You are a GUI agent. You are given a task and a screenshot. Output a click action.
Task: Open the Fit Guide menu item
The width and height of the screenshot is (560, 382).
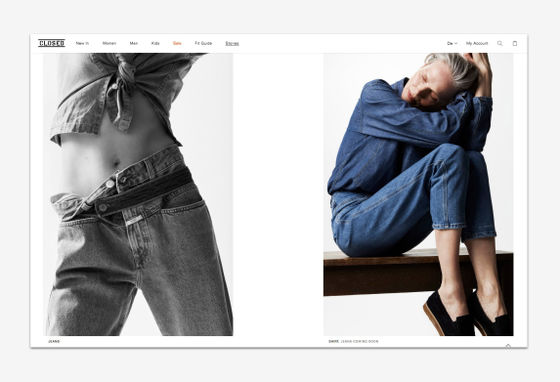(203, 43)
